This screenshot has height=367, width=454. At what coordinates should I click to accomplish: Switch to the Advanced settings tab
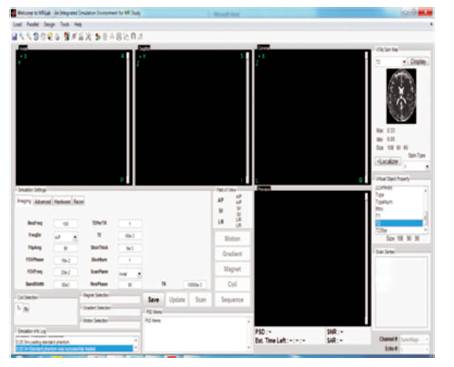point(43,202)
